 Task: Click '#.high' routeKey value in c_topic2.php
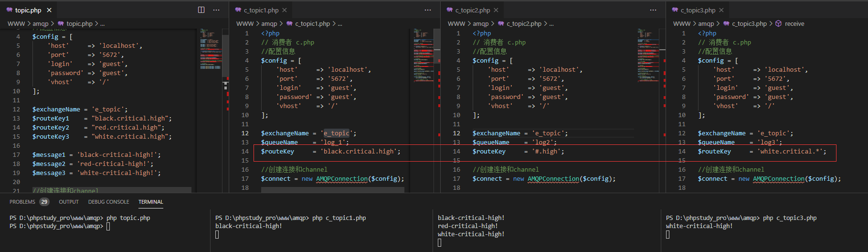(x=546, y=152)
